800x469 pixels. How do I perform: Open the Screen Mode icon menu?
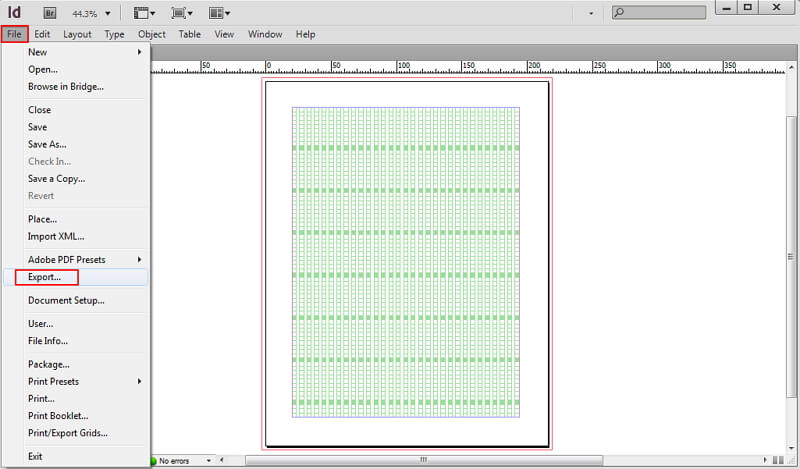(181, 14)
